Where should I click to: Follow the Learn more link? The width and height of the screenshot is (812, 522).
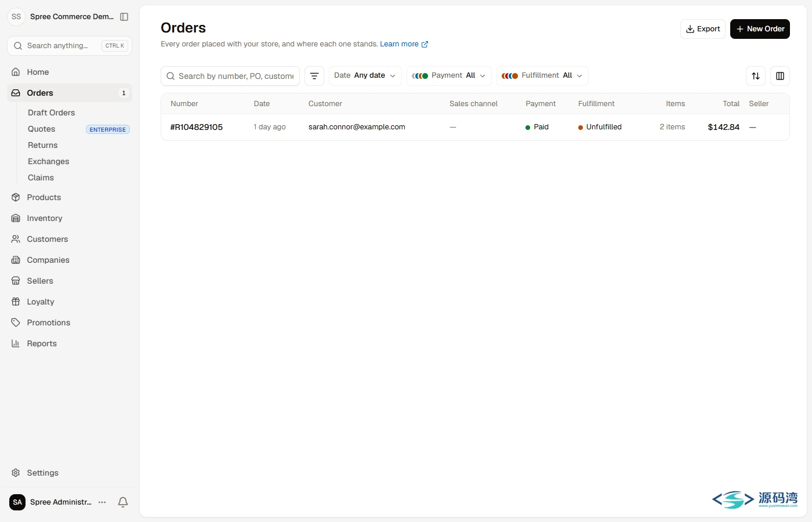pyautogui.click(x=404, y=44)
